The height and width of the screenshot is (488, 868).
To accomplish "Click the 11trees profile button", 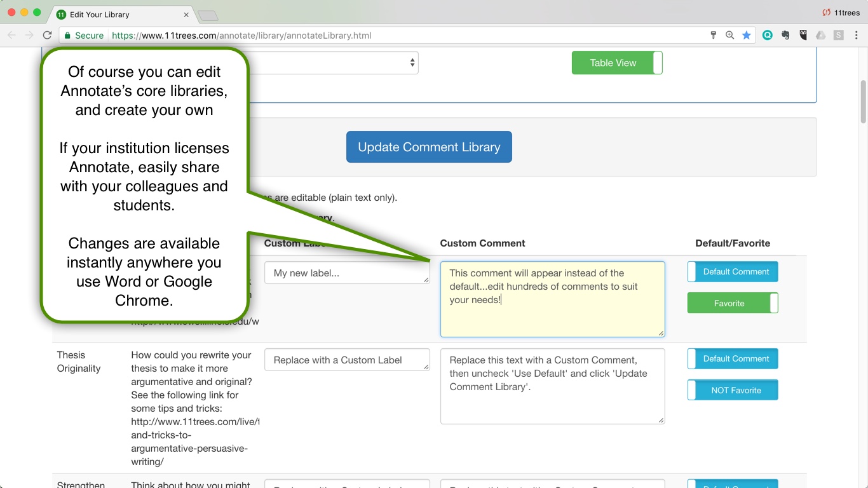I will tap(841, 13).
